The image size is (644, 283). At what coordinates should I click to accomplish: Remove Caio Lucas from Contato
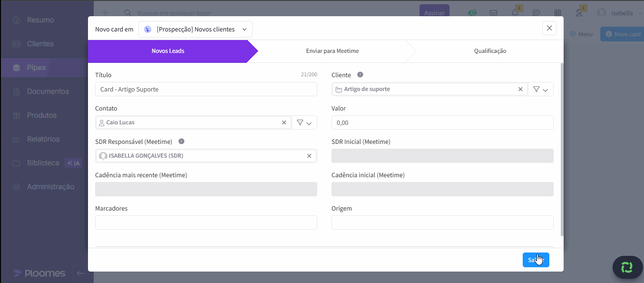pyautogui.click(x=284, y=122)
